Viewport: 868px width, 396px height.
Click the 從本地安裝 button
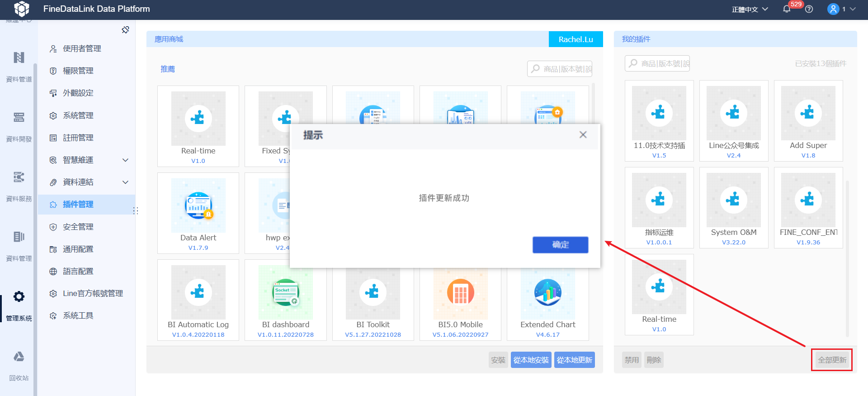coord(531,360)
